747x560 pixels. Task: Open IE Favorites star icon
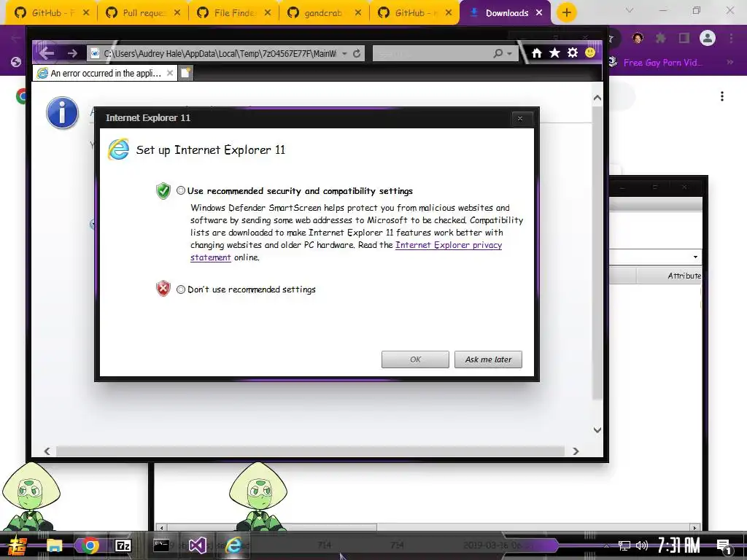(x=554, y=52)
